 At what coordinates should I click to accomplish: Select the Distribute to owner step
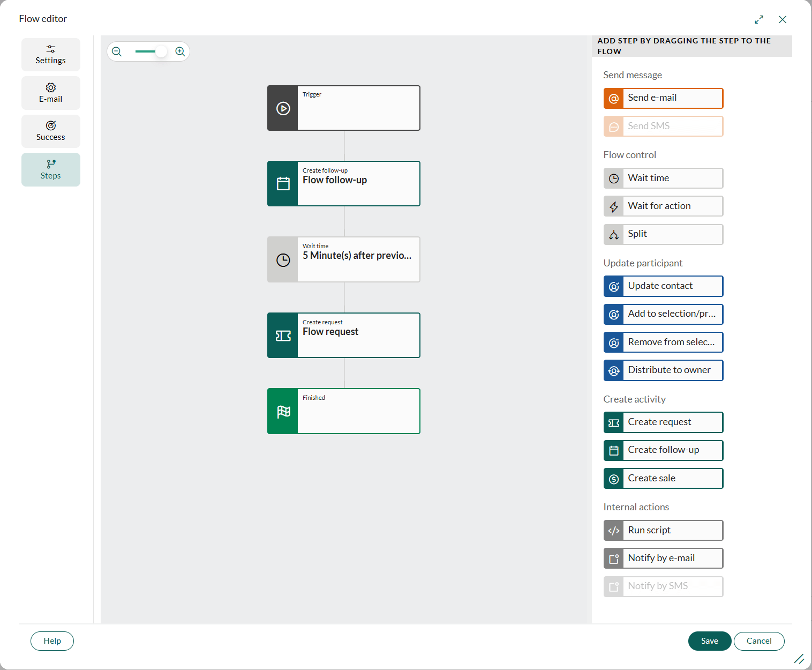coord(663,370)
